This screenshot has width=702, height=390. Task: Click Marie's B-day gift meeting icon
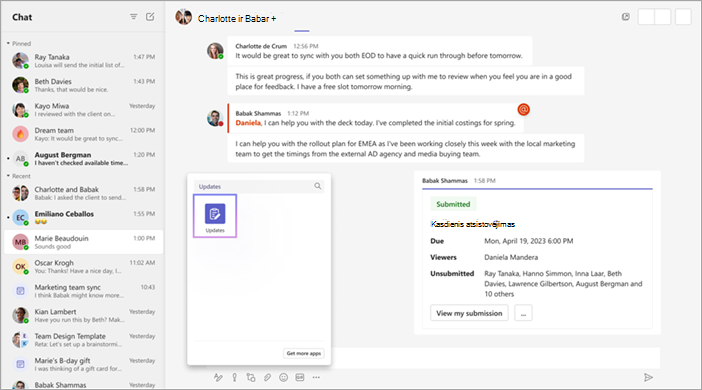20,364
